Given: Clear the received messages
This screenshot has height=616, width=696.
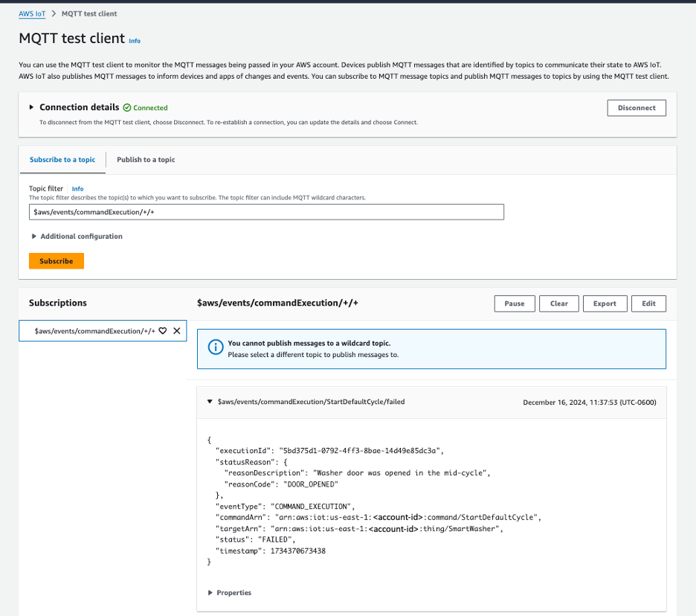Looking at the screenshot, I should click(559, 304).
